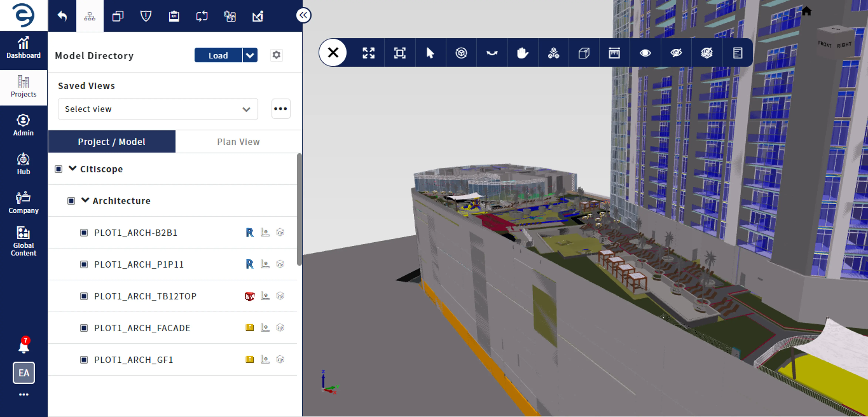Open sidebar more options dots at bottom

24,394
